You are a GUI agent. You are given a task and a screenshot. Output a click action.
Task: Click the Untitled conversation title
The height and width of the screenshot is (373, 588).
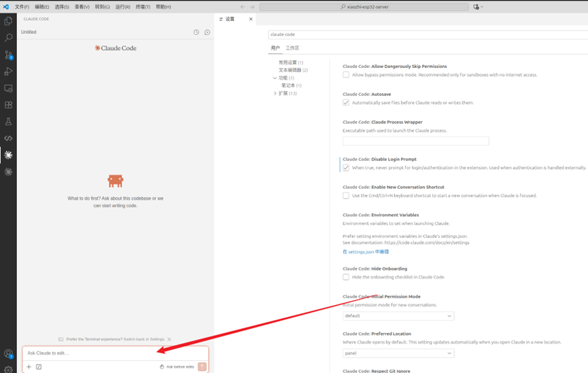tap(29, 32)
